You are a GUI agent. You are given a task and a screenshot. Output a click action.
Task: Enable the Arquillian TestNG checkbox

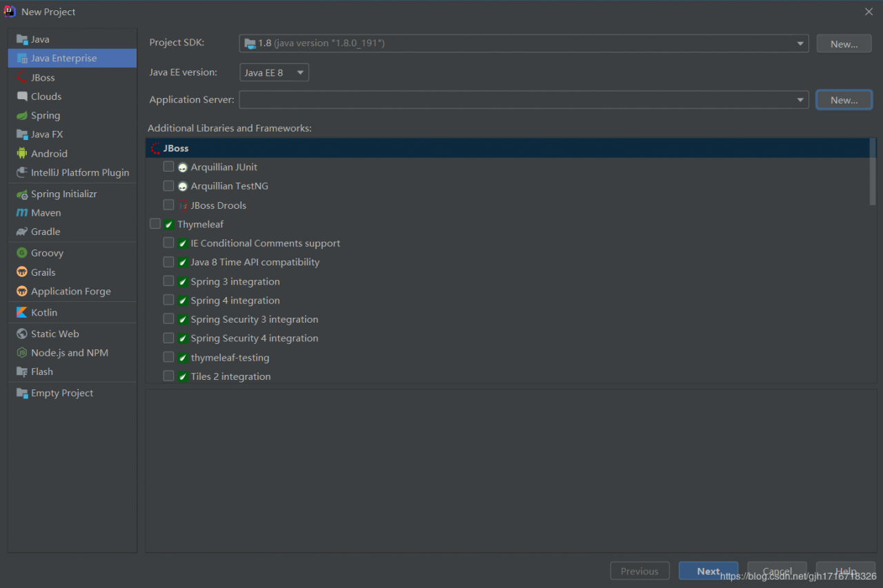coord(168,185)
